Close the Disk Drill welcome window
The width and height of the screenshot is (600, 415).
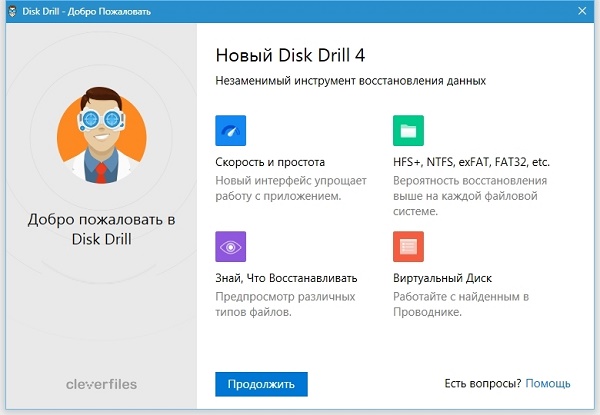pos(582,11)
